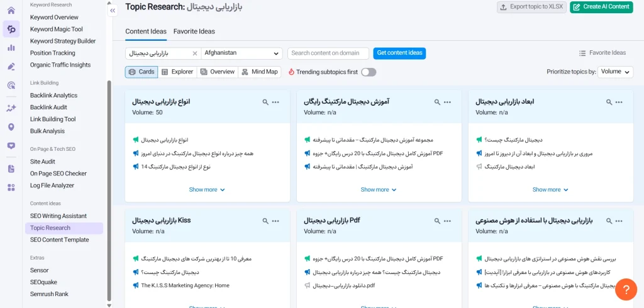
Task: Click the search magnifier on آموزش دیجیتال مارکتینگ رایگان card
Action: (438, 102)
